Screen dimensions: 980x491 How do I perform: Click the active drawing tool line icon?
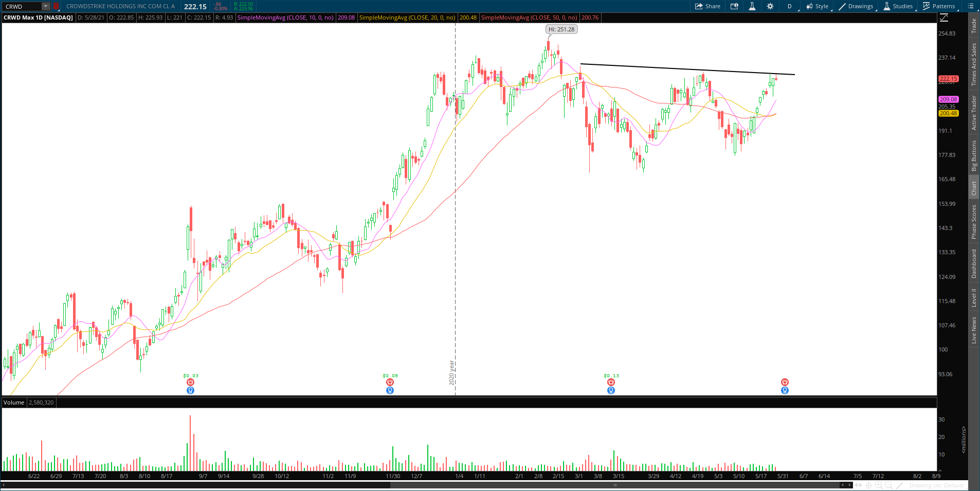tap(900, 485)
